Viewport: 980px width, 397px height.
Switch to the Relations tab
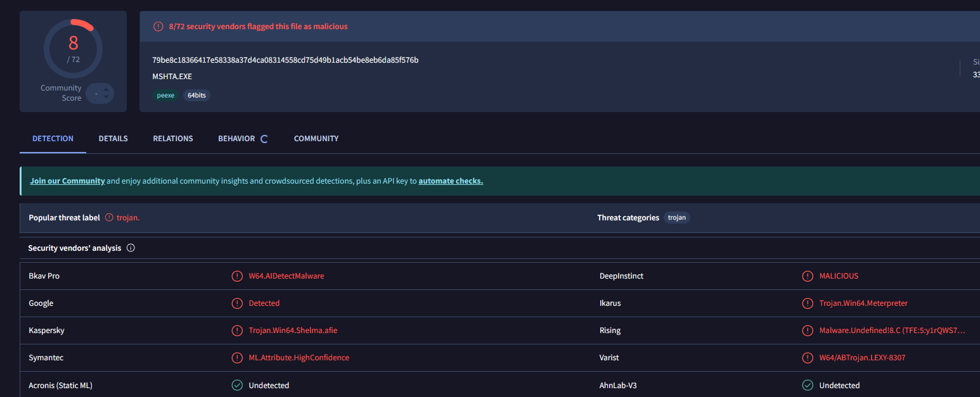pyautogui.click(x=173, y=139)
